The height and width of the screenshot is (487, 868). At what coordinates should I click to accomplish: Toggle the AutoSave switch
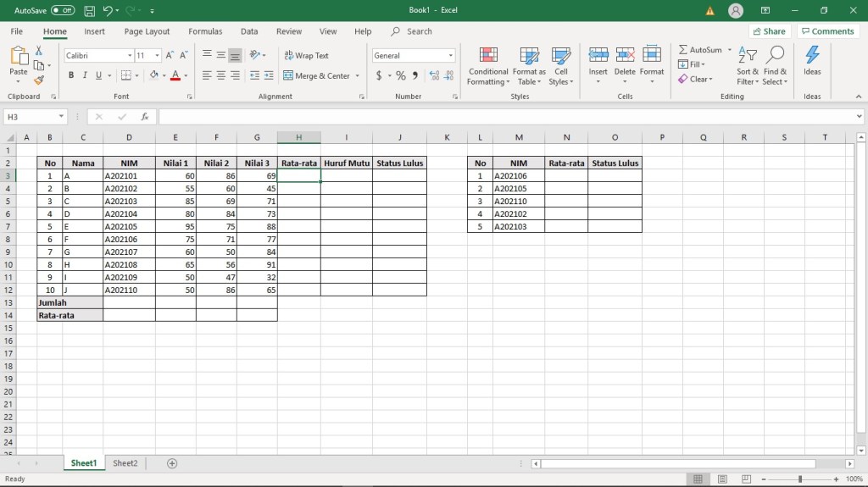(x=63, y=10)
